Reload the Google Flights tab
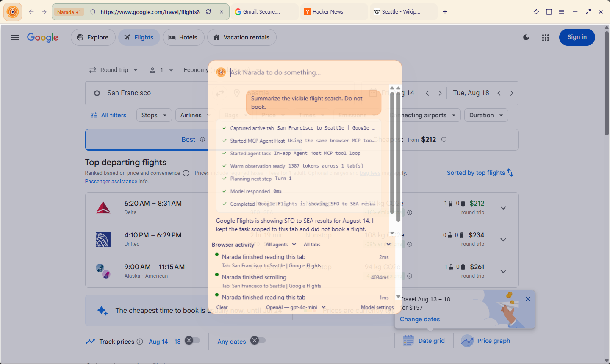The width and height of the screenshot is (610, 364). 208,12
